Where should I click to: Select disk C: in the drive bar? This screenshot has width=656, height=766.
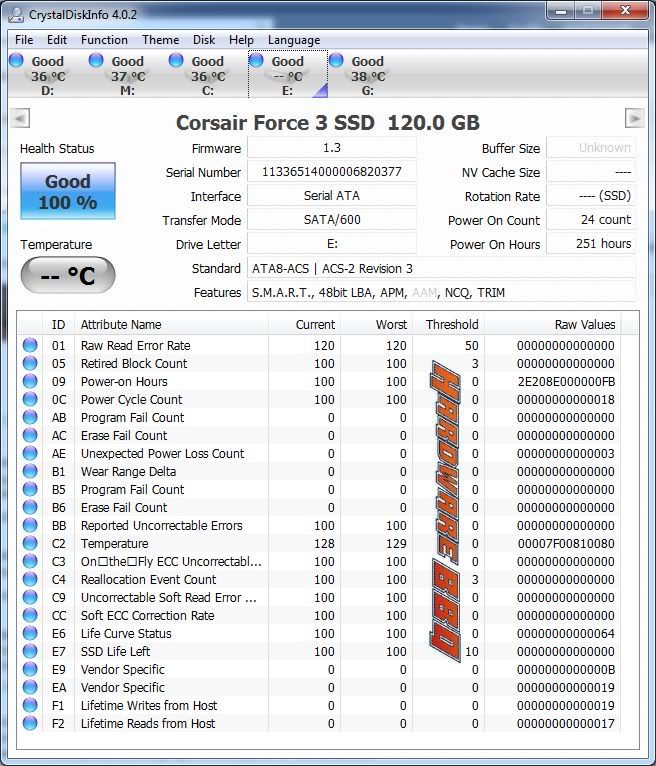pyautogui.click(x=208, y=74)
